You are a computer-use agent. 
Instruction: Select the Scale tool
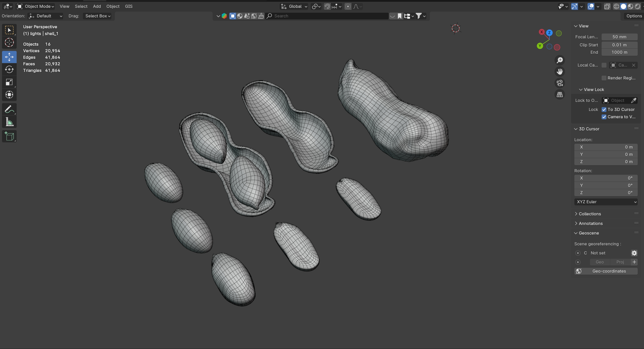point(9,82)
